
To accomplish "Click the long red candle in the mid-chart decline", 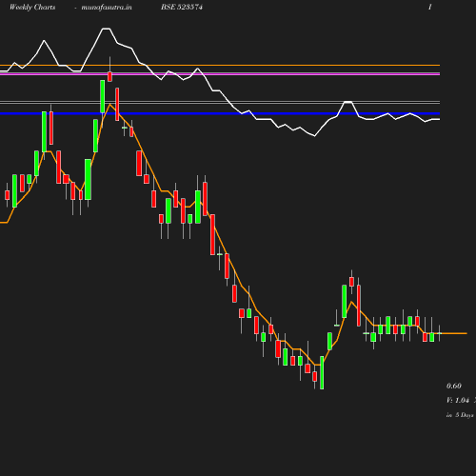I will coord(212,234).
